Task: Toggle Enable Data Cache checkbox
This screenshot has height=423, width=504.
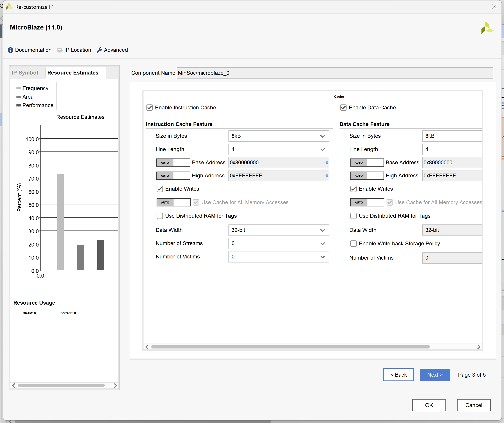Action: tap(343, 108)
